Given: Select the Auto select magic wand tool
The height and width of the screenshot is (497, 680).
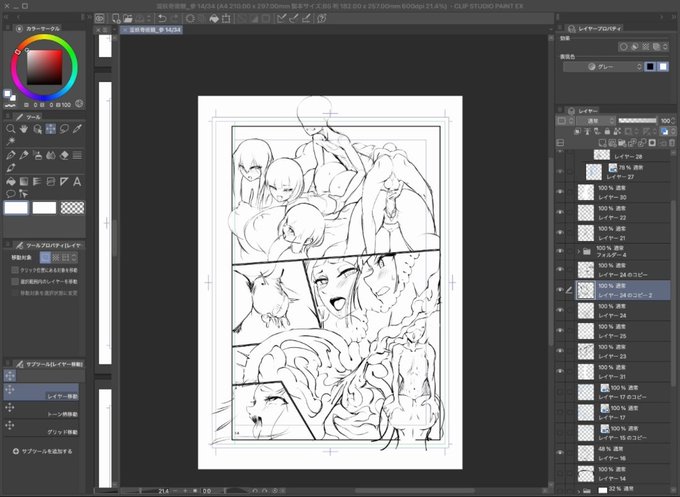Looking at the screenshot, I should point(10,141).
